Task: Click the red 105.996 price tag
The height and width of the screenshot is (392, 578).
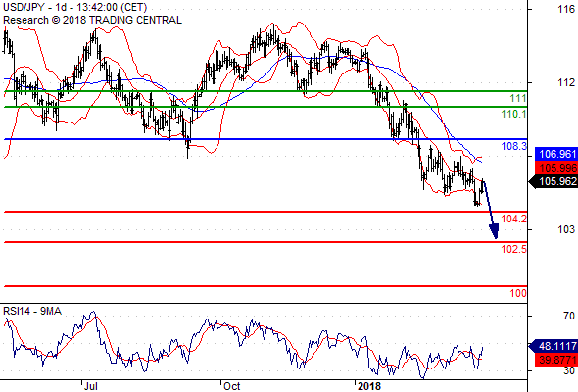Action: [x=556, y=168]
